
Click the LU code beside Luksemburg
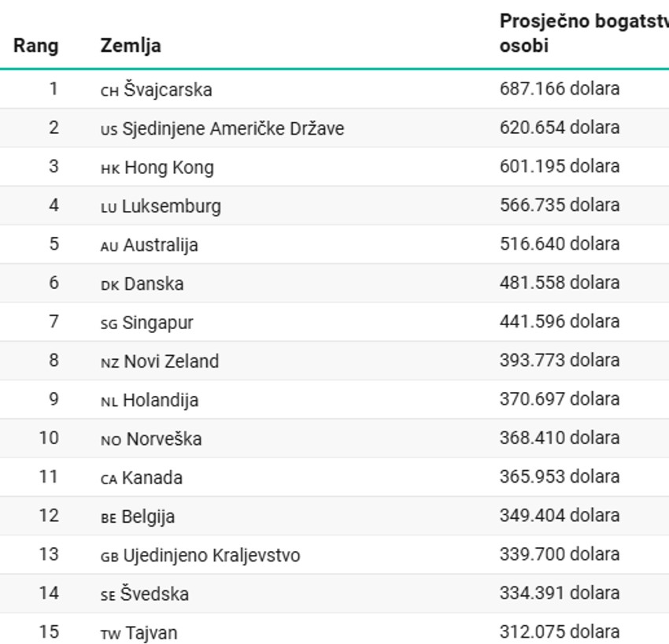tap(109, 207)
